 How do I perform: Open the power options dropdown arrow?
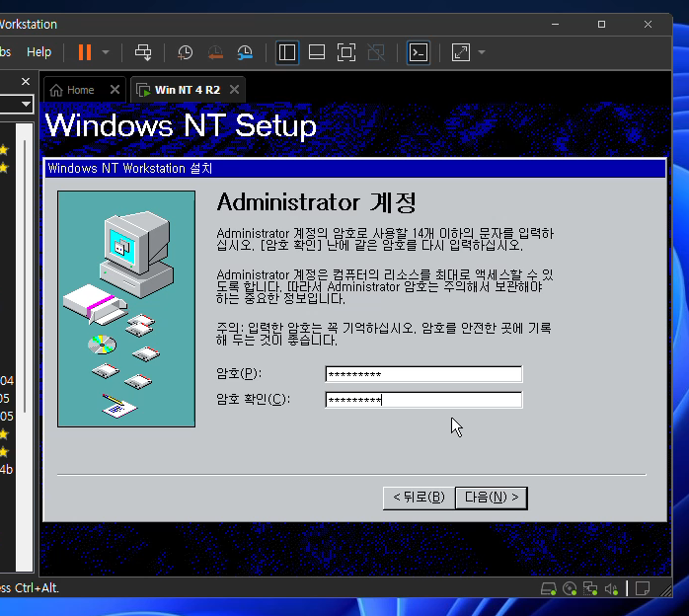coord(106,52)
